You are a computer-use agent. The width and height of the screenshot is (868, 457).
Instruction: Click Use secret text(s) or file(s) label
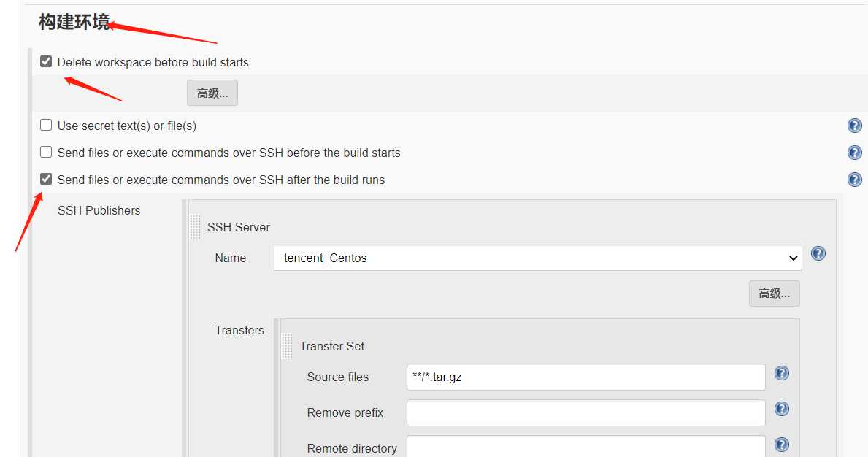(x=127, y=126)
